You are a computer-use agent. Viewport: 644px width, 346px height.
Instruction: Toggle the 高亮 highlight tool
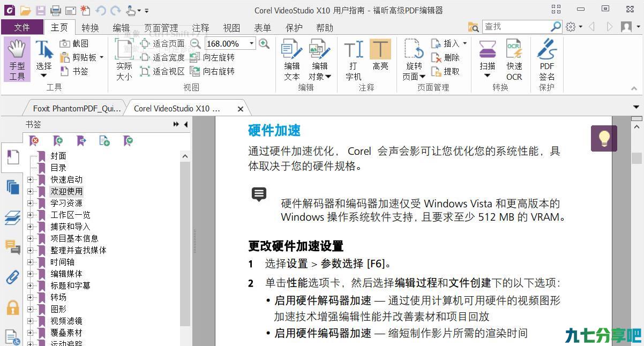point(380,54)
